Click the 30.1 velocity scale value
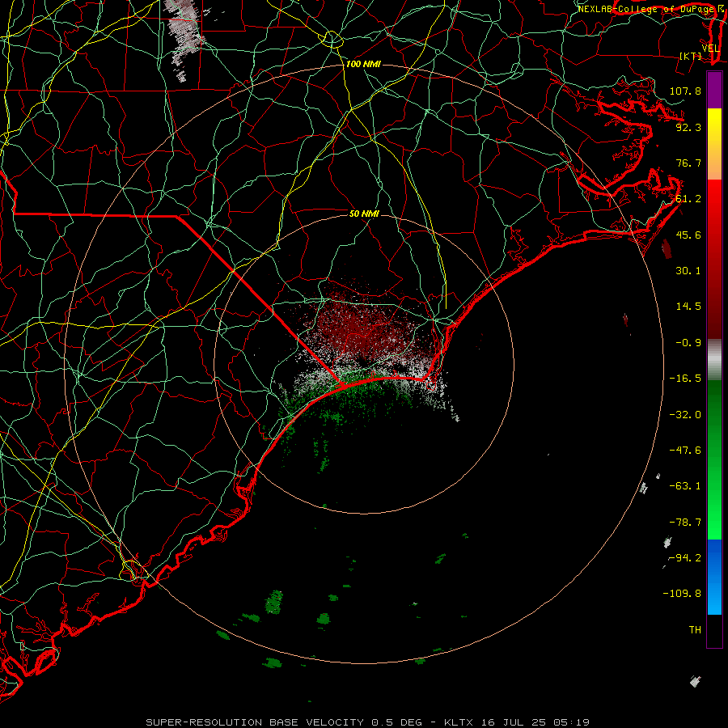The width and height of the screenshot is (728, 728). click(688, 271)
